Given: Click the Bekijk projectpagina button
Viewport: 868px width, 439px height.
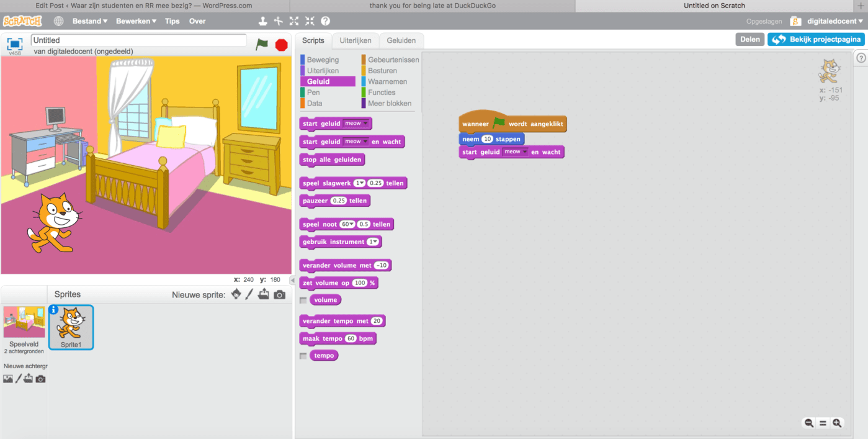Looking at the screenshot, I should [815, 39].
